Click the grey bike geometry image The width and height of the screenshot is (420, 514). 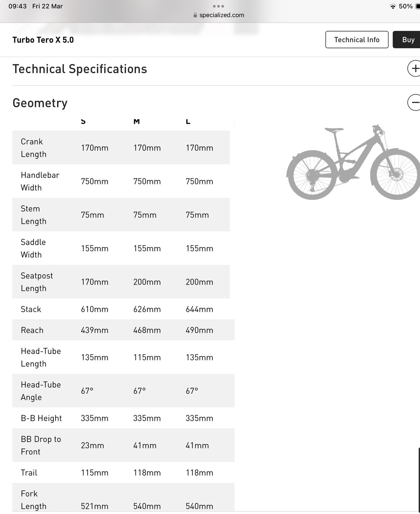point(353,163)
